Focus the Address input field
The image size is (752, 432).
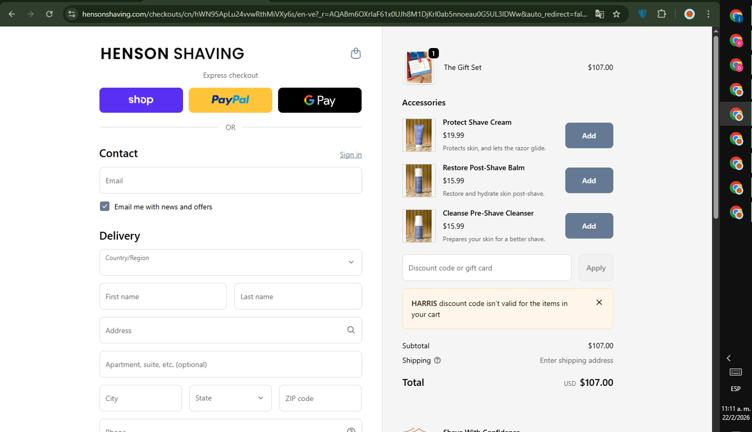[230, 330]
